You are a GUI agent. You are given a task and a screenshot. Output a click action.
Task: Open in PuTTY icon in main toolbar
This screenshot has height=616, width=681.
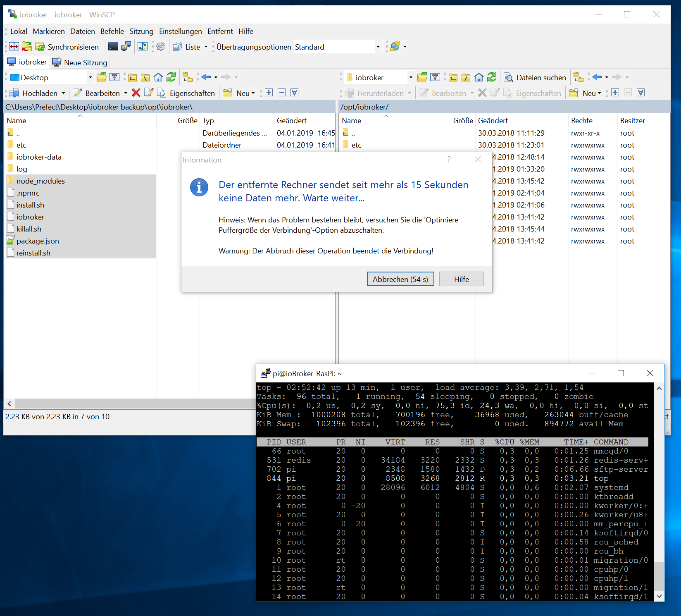point(126,47)
